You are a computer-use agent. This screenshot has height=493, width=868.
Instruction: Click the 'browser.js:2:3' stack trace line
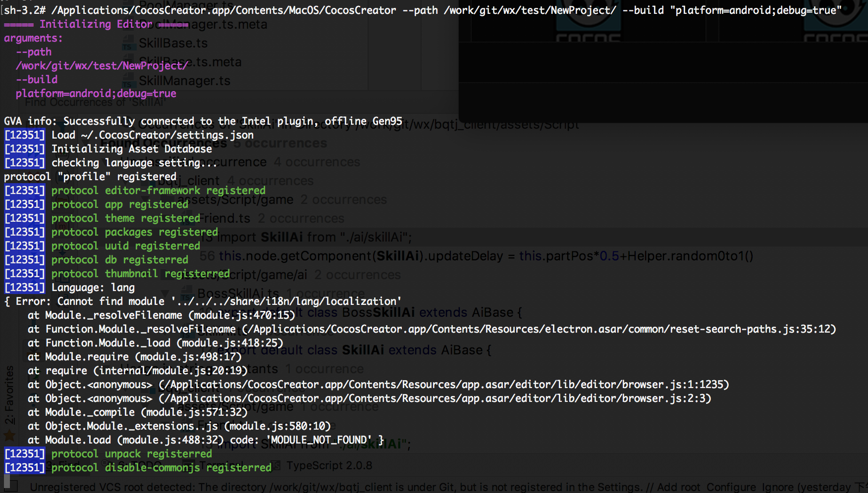click(x=370, y=398)
